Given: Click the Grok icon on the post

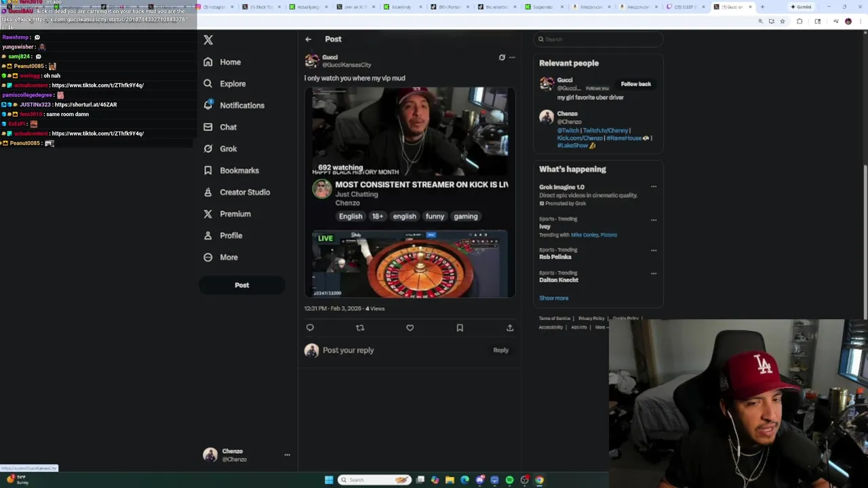Looking at the screenshot, I should pyautogui.click(x=502, y=58).
